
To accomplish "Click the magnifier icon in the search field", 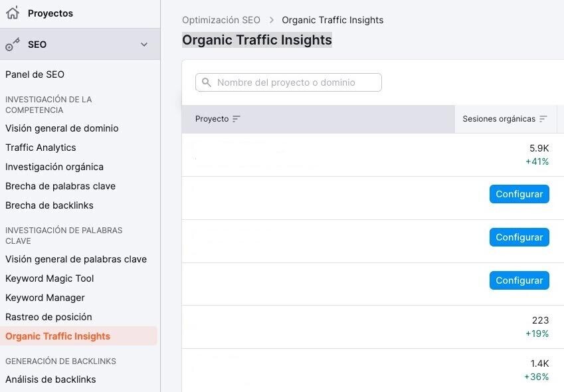I will [x=205, y=82].
